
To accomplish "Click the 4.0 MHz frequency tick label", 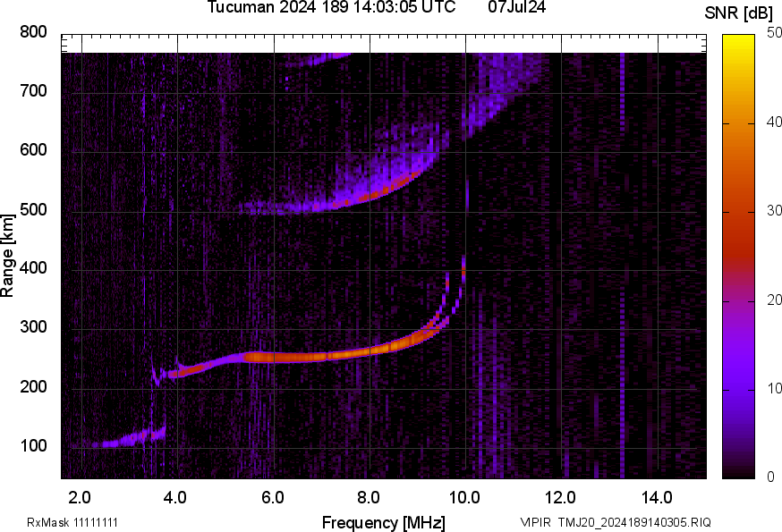I will [175, 498].
